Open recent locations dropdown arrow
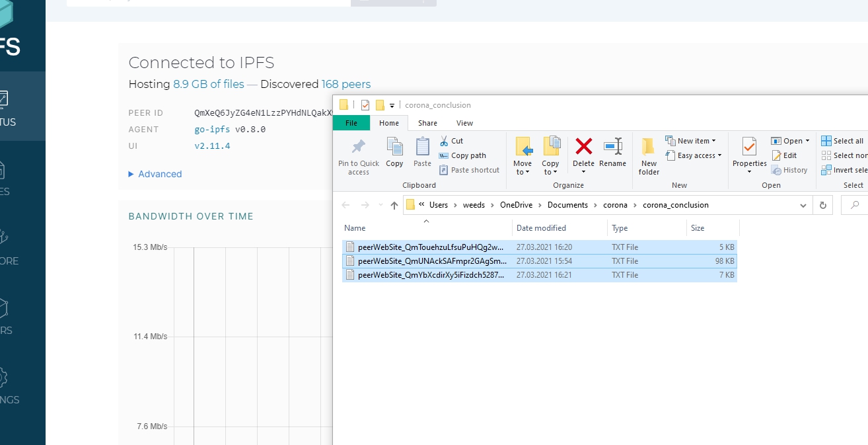Screen dimensions: 868x445 380,205
